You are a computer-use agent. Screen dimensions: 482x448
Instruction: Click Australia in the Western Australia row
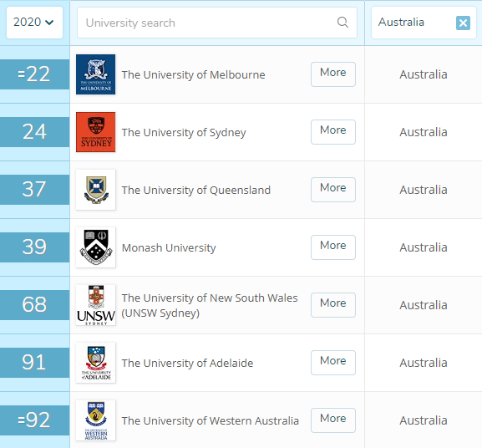pyautogui.click(x=424, y=420)
